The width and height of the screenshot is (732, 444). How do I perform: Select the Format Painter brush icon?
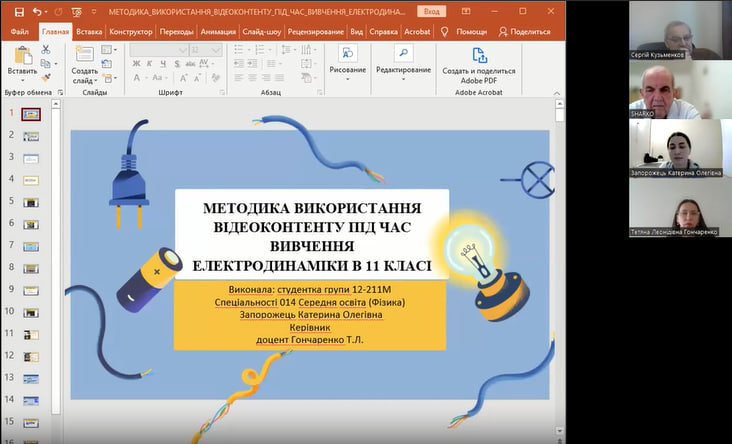tap(45, 78)
